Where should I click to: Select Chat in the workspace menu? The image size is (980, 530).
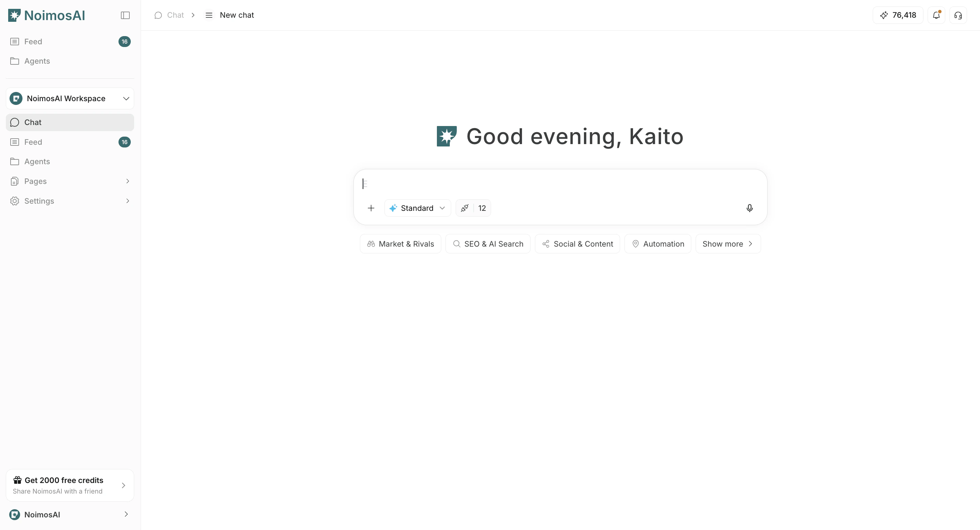(x=70, y=122)
